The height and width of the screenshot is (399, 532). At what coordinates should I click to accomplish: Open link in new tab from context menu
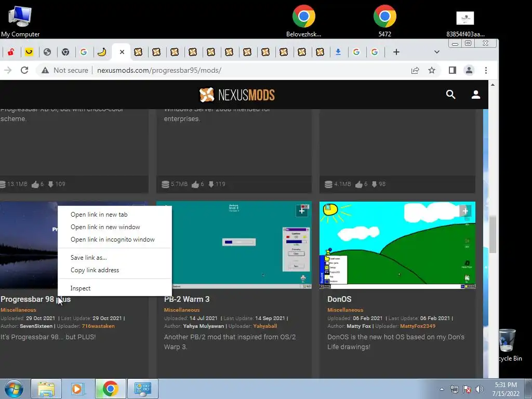click(99, 215)
